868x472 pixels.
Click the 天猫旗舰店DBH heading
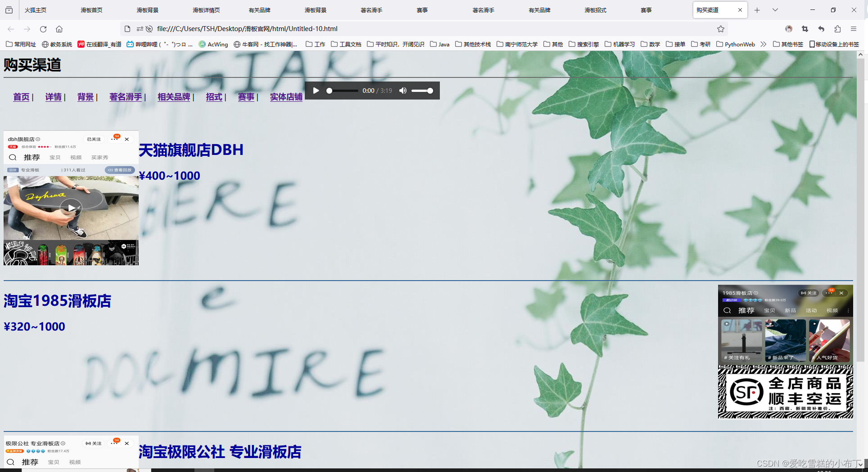[x=191, y=150]
